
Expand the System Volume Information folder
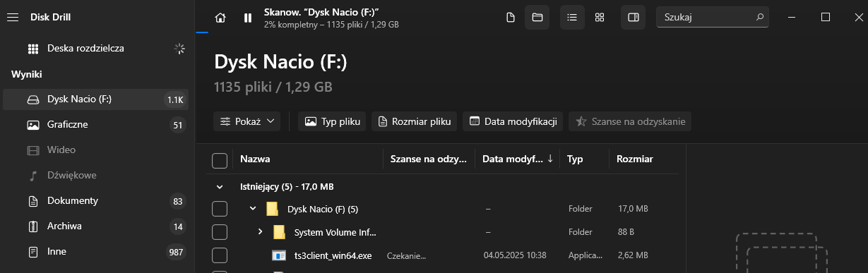coord(260,231)
